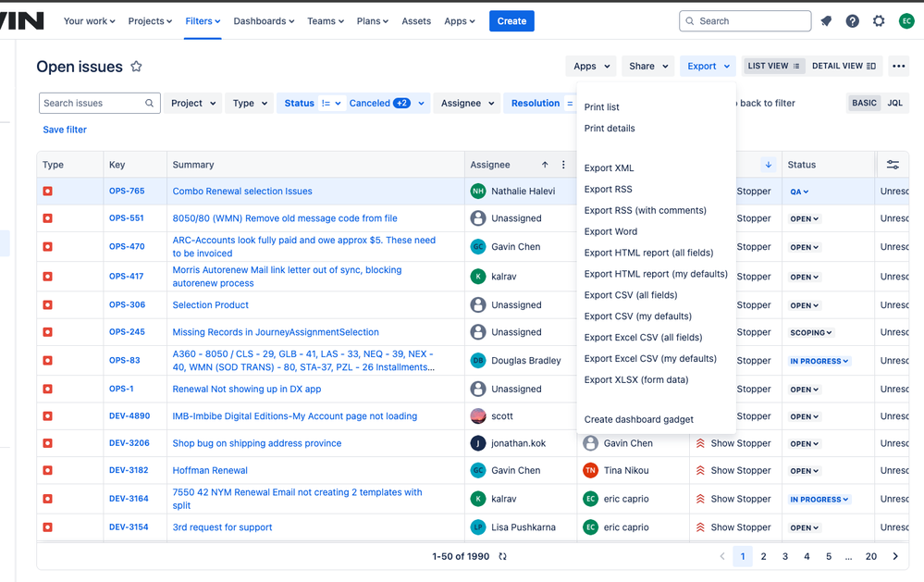924x582 pixels.
Task: Open the Filters menu in top navigation
Action: coord(203,21)
